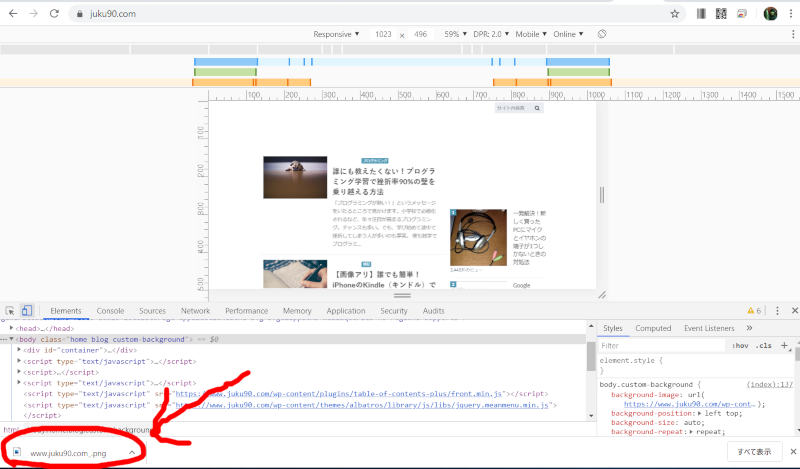
Task: Collapse the body element node
Action: 11,339
